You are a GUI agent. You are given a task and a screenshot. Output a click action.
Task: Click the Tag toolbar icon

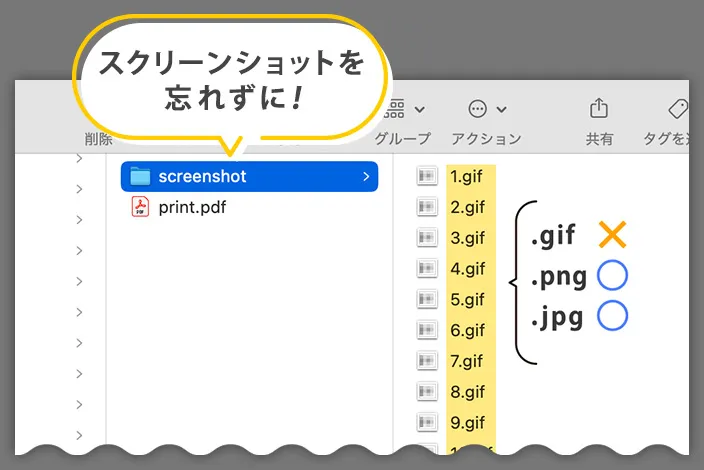pyautogui.click(x=678, y=109)
